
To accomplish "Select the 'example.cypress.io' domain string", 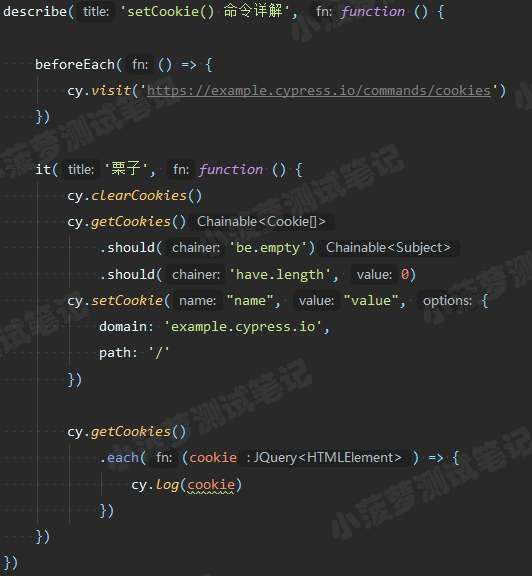I will pyautogui.click(x=242, y=327).
